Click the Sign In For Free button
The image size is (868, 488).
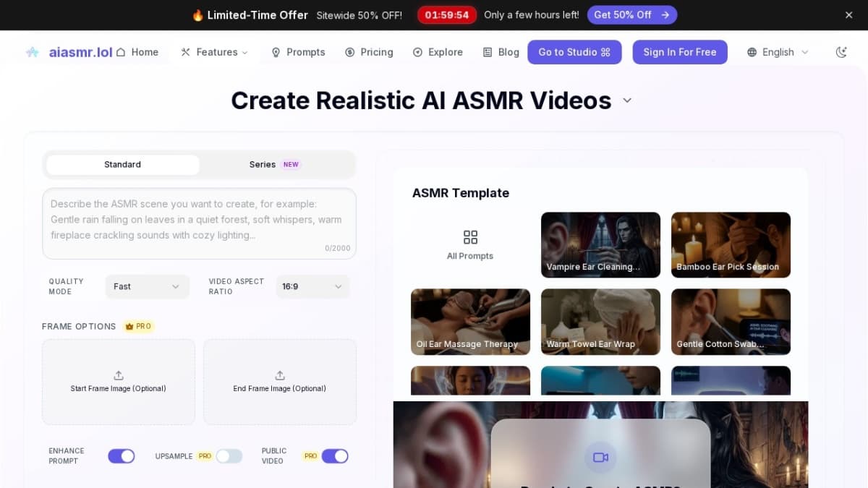click(680, 52)
